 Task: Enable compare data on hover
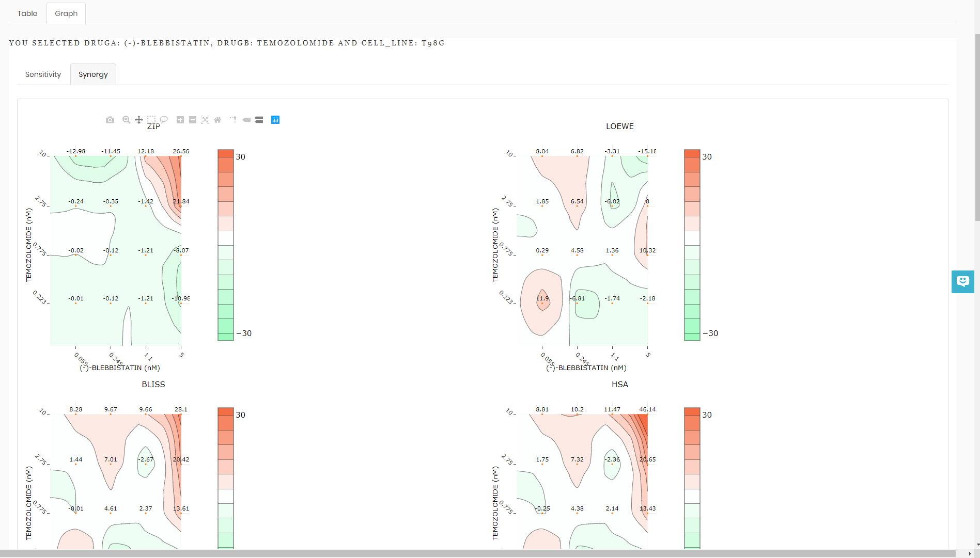click(259, 120)
